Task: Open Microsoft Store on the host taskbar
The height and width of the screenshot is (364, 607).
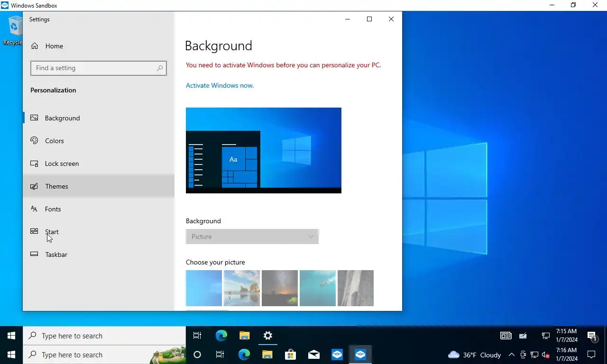Action: click(x=290, y=355)
